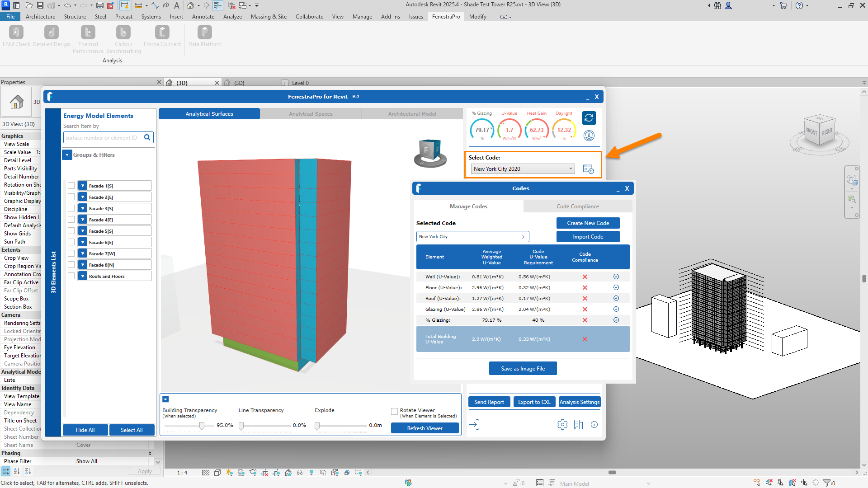Viewport: 868px width, 488px height.
Task: Click the Import Code button
Action: (588, 237)
